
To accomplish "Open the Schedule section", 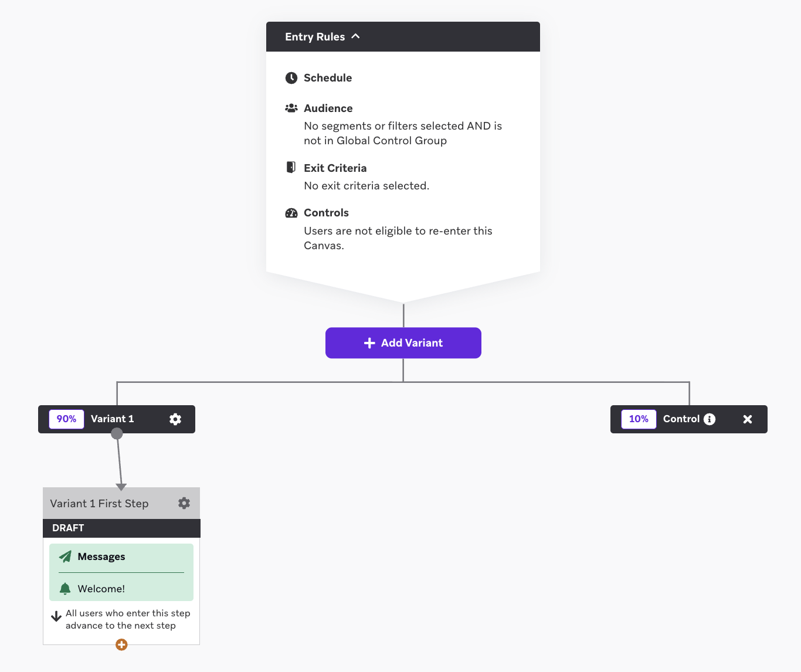I will tap(328, 78).
